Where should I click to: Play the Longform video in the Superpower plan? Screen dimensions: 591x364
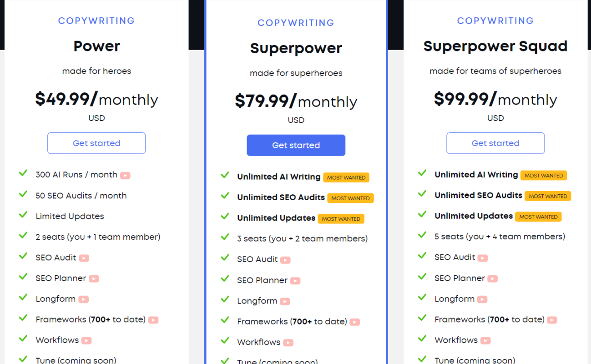point(285,301)
